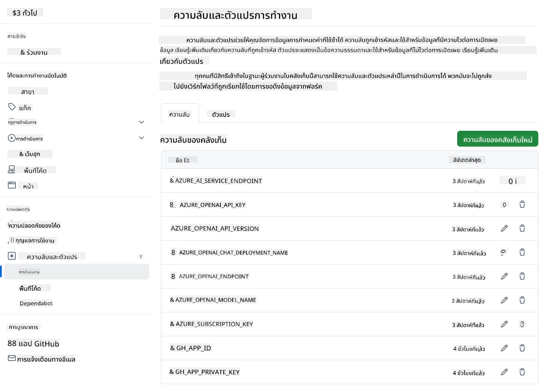The width and height of the screenshot is (544, 392).
Task: Delete the GH_APP_PRIVATE_KEY secret
Action: [522, 372]
